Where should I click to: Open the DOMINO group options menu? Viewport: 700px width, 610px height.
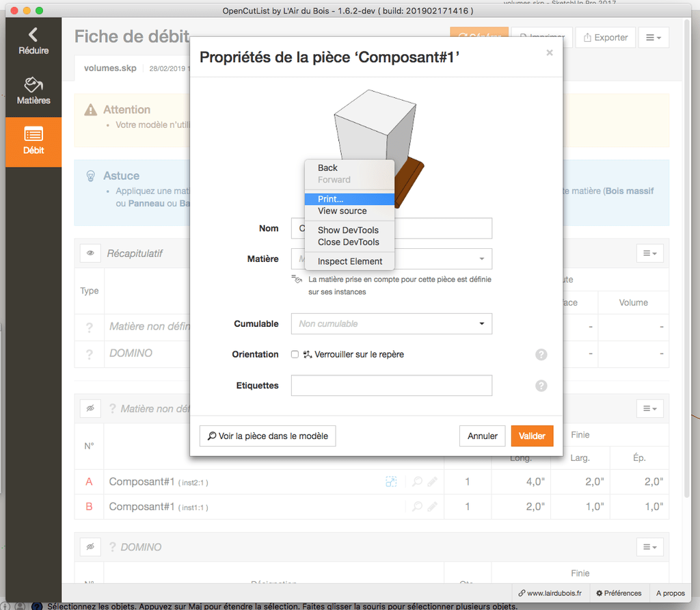coord(649,547)
